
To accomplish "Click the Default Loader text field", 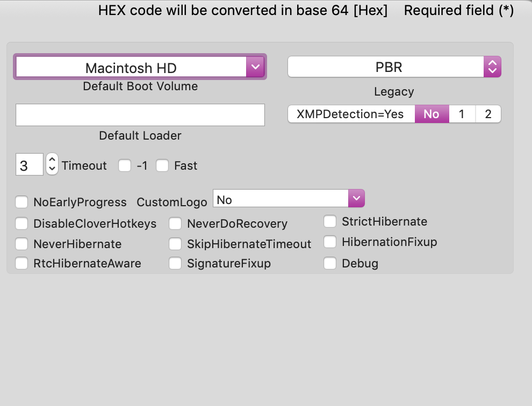I will [x=140, y=115].
